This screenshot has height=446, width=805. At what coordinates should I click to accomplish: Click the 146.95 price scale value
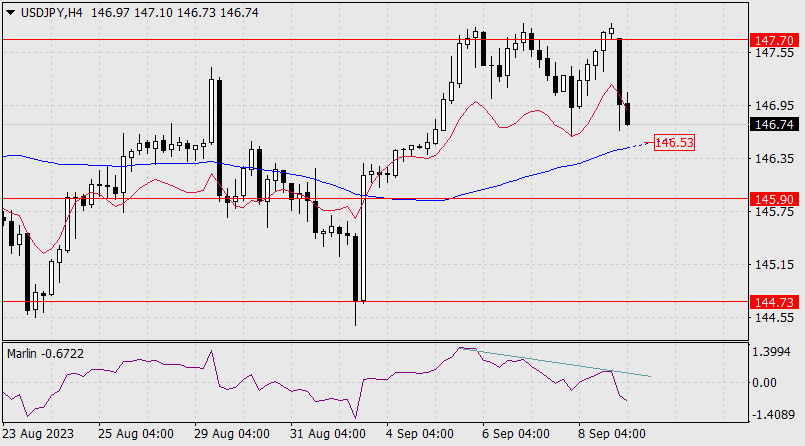coord(774,106)
